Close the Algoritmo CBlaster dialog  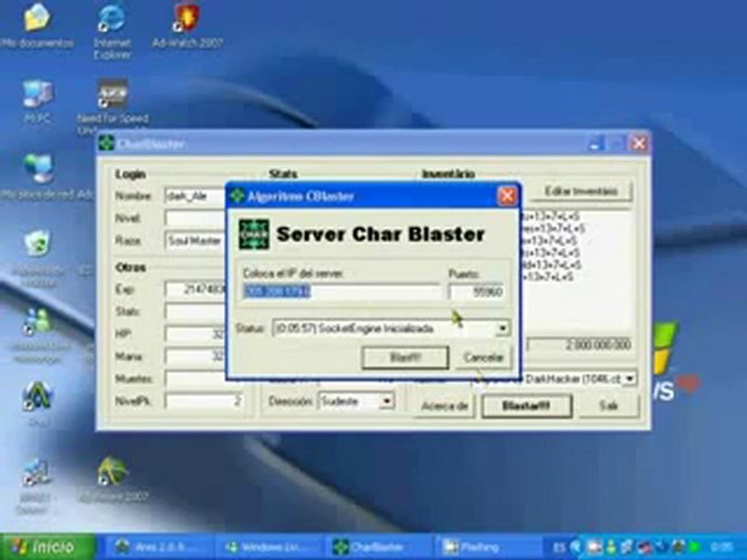[507, 196]
